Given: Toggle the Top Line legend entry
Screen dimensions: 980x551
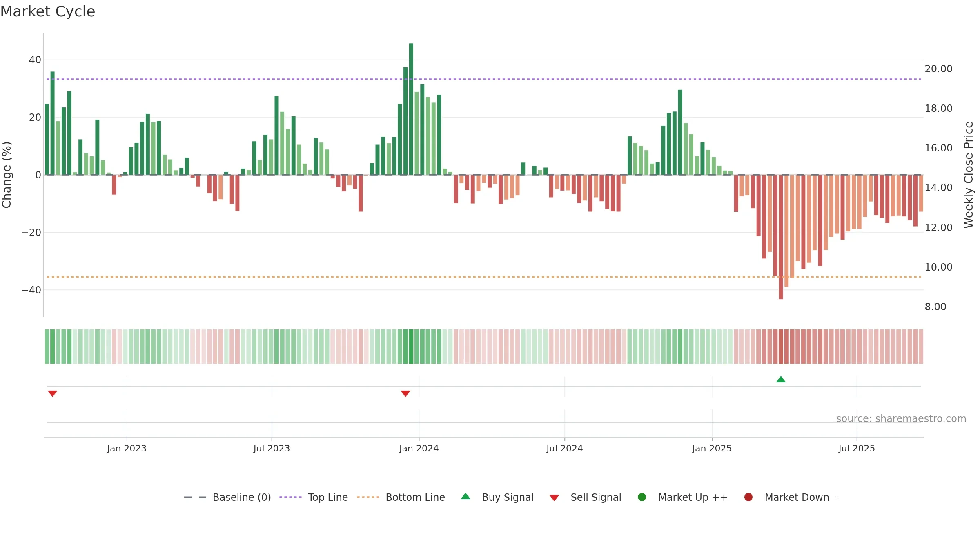Looking at the screenshot, I should point(314,497).
